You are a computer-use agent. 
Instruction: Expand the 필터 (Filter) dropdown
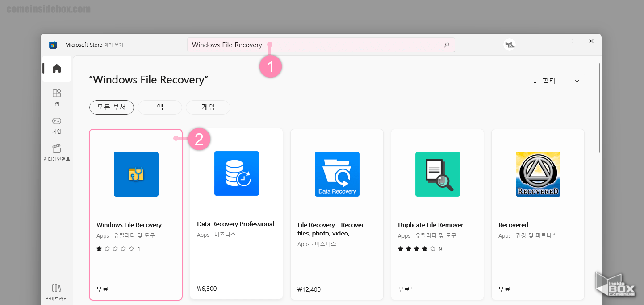(x=556, y=81)
